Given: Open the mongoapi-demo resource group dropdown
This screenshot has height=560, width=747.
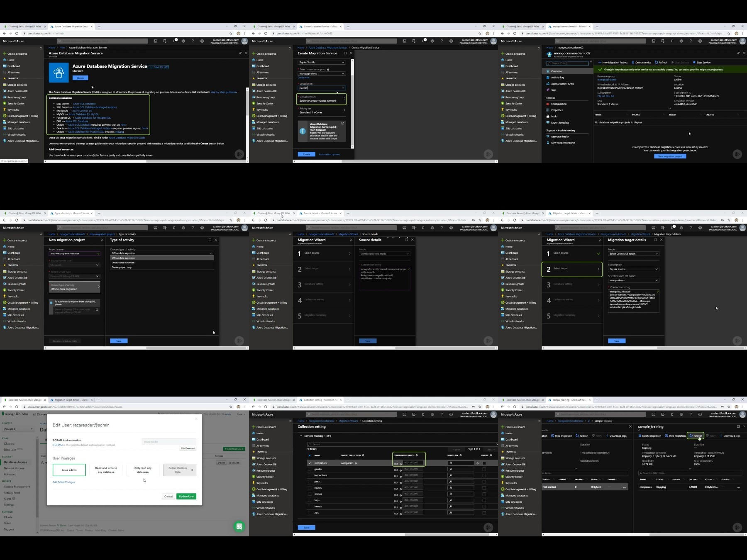Looking at the screenshot, I should (x=322, y=74).
